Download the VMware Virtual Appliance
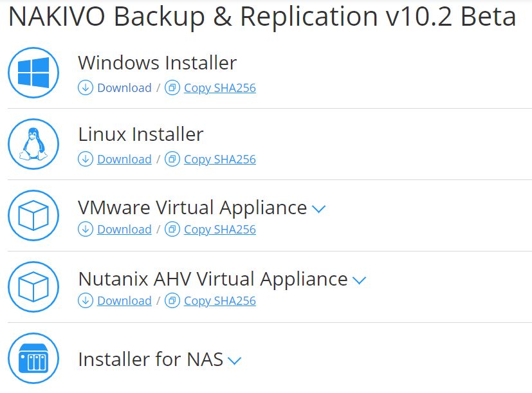This screenshot has width=532, height=393. (124, 230)
